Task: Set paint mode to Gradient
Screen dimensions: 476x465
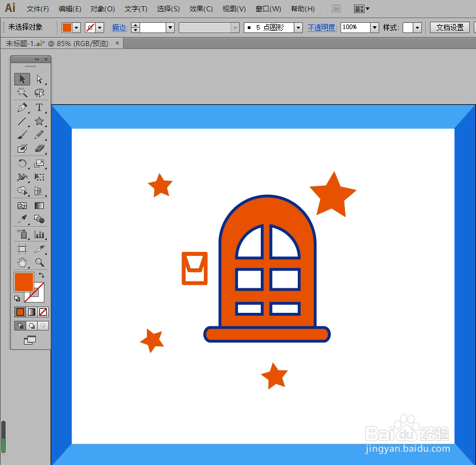Action: pyautogui.click(x=31, y=312)
